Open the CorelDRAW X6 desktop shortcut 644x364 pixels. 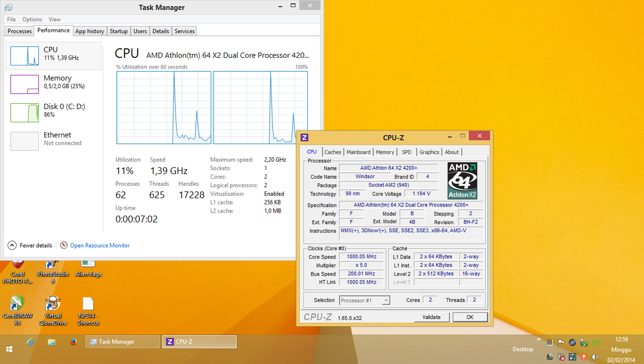click(x=17, y=311)
